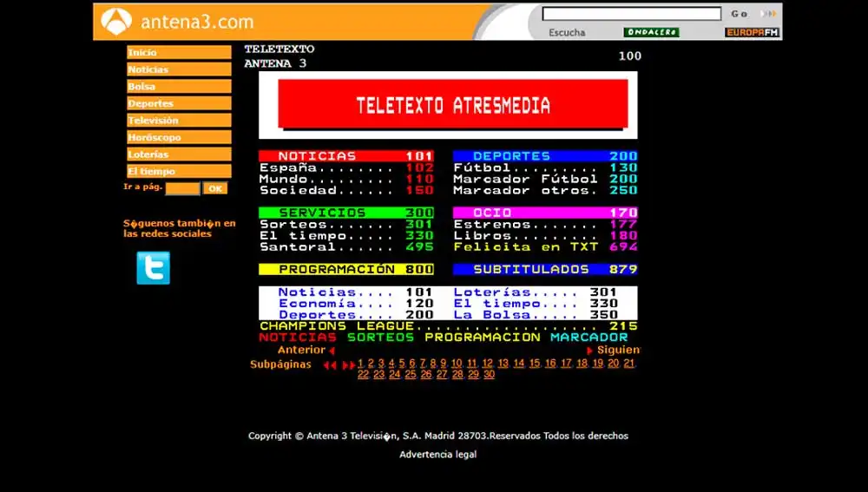868x492 pixels.
Task: Open the SERVICIOS 300 green header
Action: [346, 213]
